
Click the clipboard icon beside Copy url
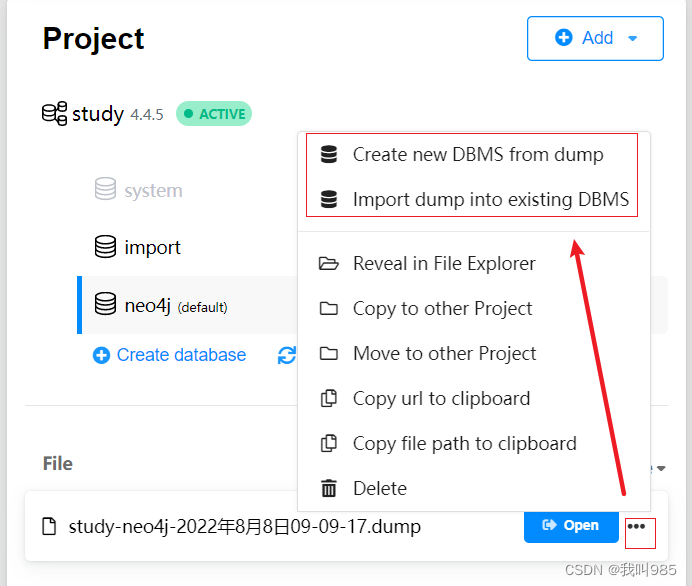point(328,398)
